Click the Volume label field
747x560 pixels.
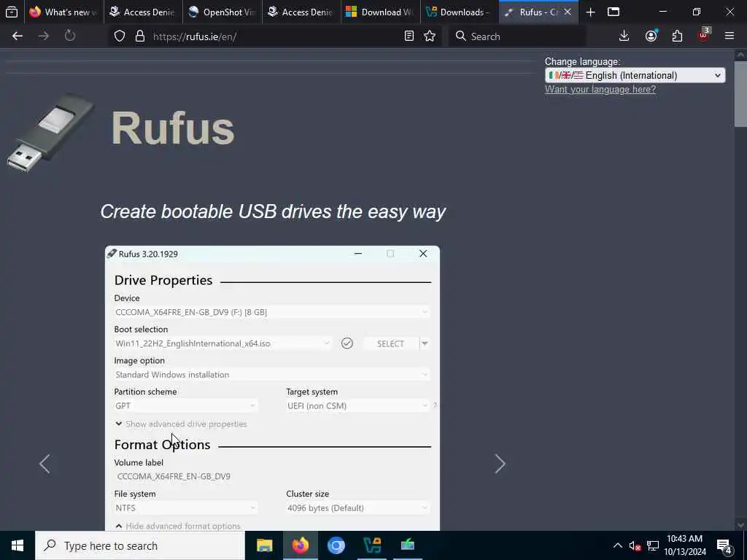271,477
